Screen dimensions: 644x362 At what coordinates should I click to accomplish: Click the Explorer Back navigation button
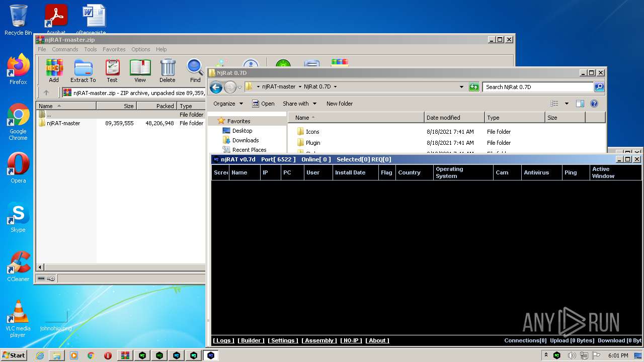coord(216,87)
